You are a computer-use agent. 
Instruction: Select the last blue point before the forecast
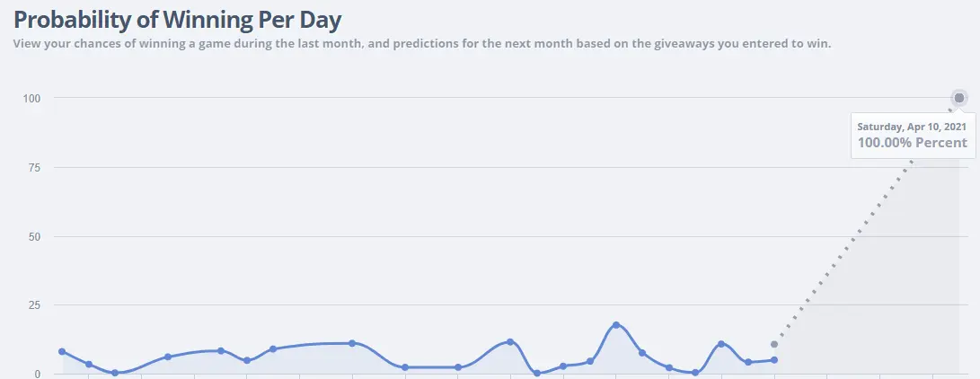pyautogui.click(x=774, y=360)
